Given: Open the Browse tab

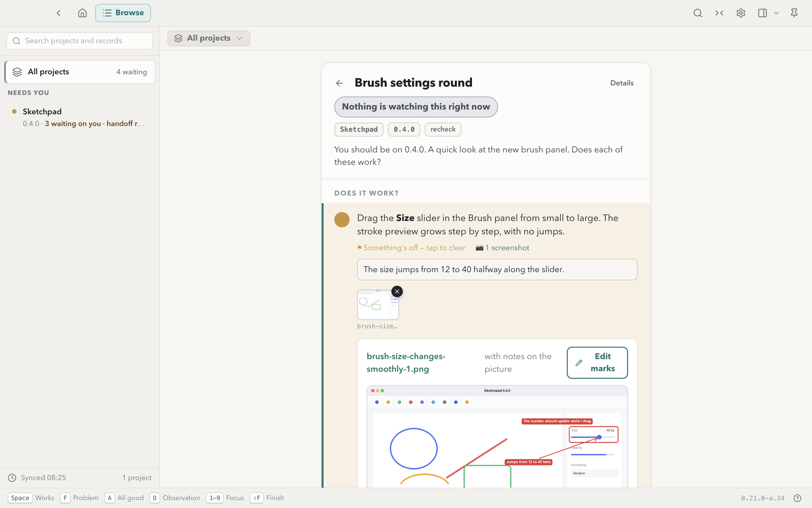Looking at the screenshot, I should 123,13.
